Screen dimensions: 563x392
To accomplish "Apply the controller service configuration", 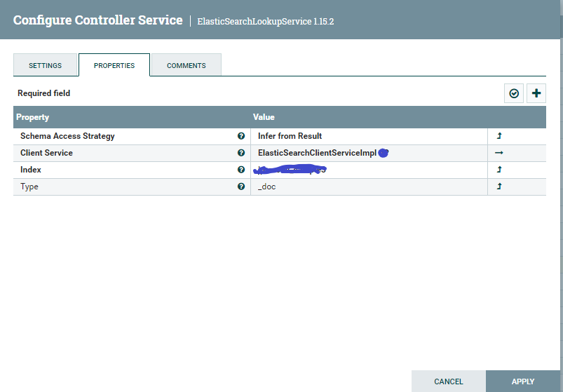I will (x=523, y=381).
